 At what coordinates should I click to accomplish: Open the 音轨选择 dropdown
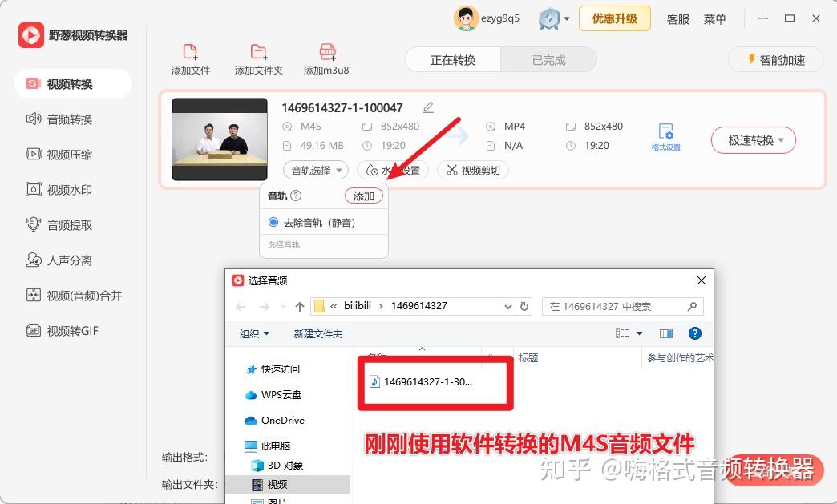coord(315,170)
